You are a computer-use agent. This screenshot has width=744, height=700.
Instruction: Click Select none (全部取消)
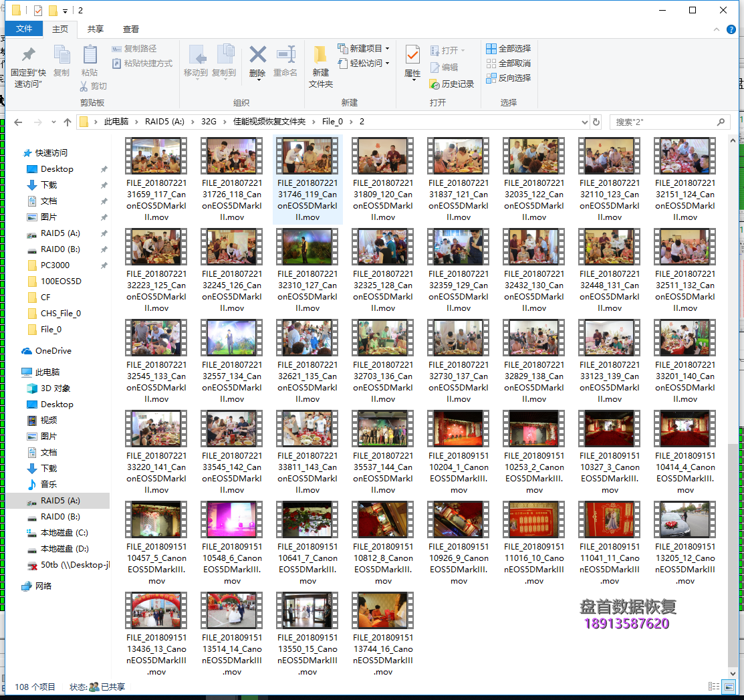pos(508,63)
